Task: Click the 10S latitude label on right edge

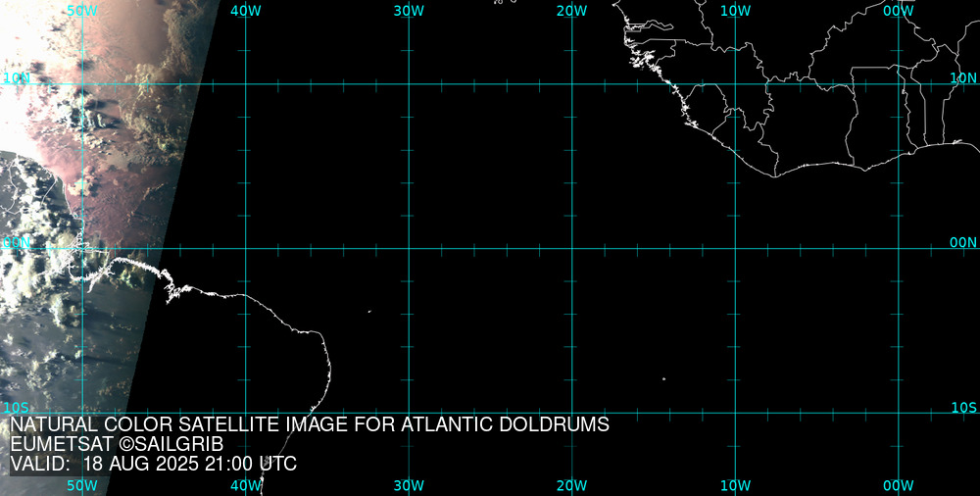Action: pos(963,408)
